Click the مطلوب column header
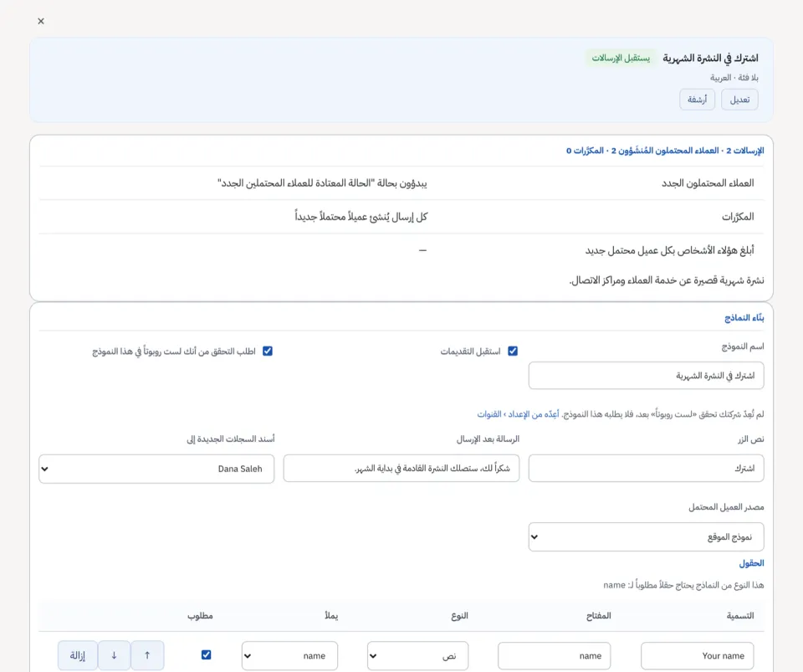 pos(200,615)
